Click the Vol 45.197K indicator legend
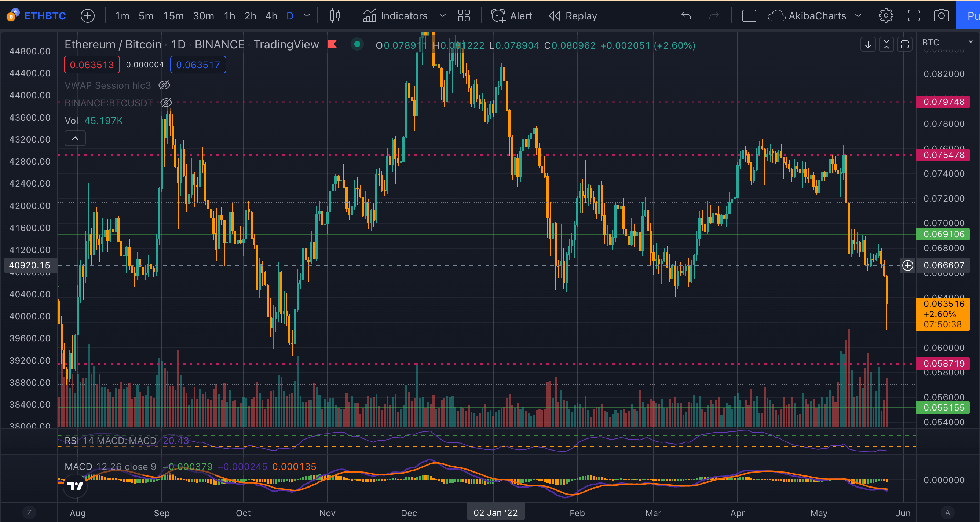 point(94,121)
